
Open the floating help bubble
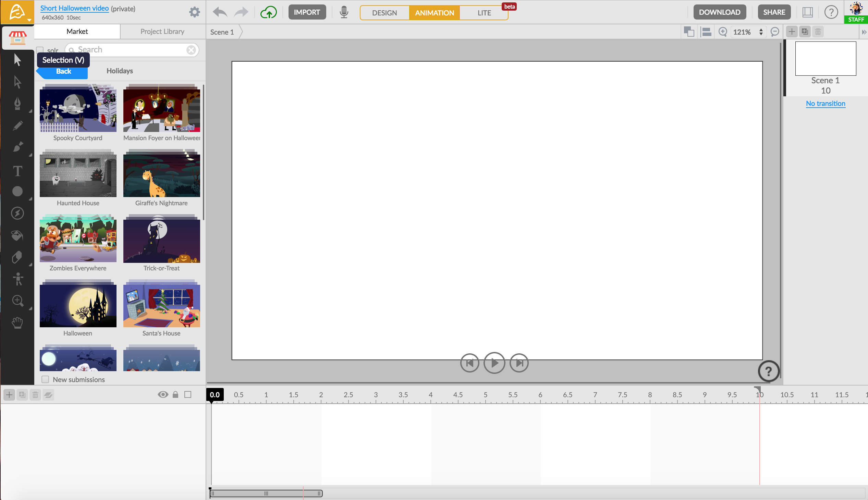[768, 371]
